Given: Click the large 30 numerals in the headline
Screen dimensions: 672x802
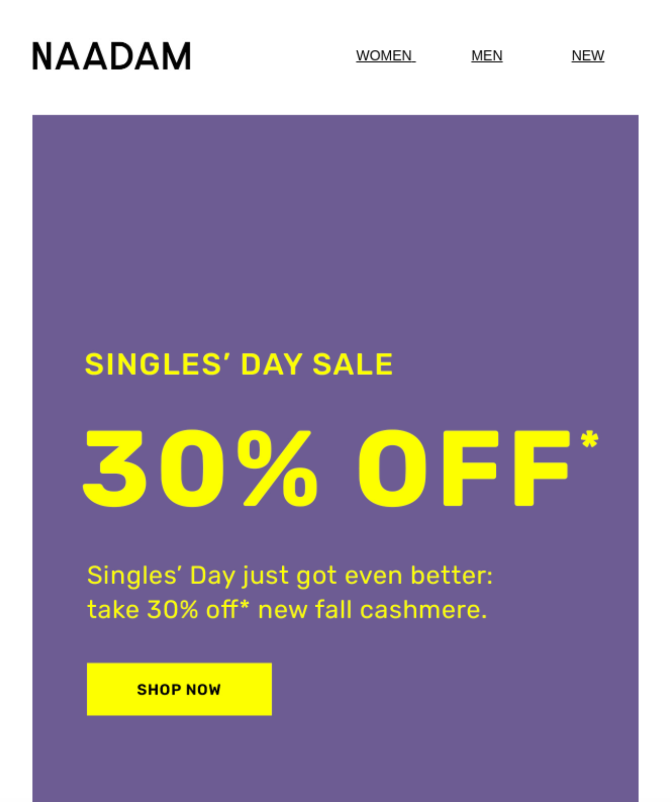Looking at the screenshot, I should click(150, 469).
